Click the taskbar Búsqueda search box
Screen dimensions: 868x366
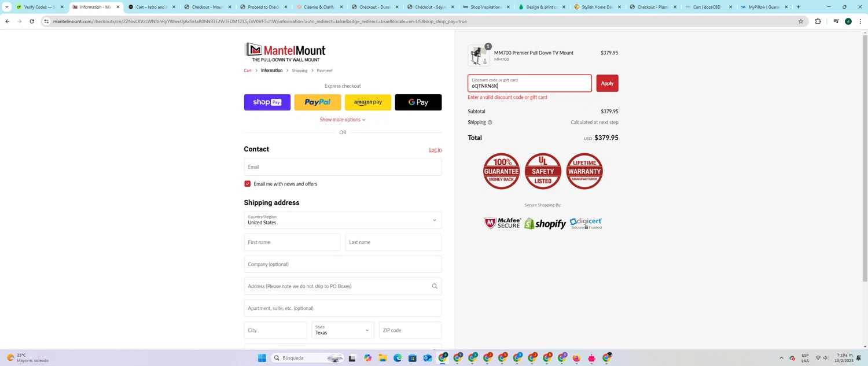coord(307,358)
